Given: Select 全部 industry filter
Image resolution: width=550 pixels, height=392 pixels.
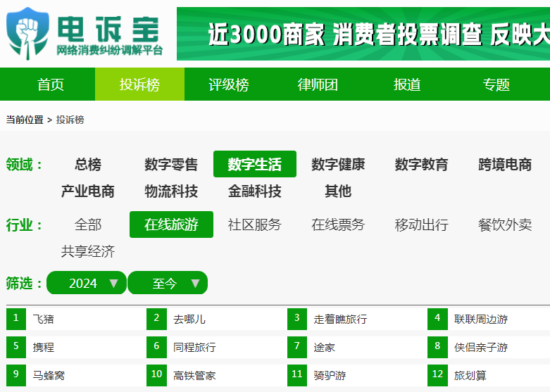Looking at the screenshot, I should [88, 225].
